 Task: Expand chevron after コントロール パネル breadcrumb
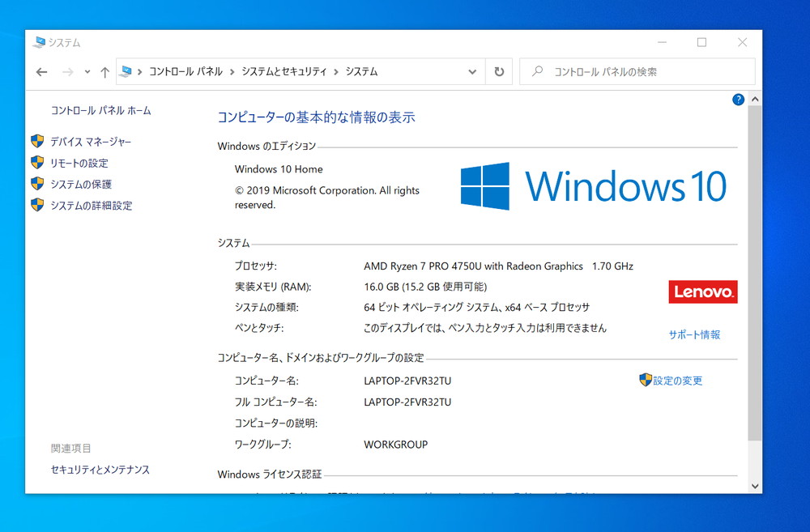[x=232, y=72]
